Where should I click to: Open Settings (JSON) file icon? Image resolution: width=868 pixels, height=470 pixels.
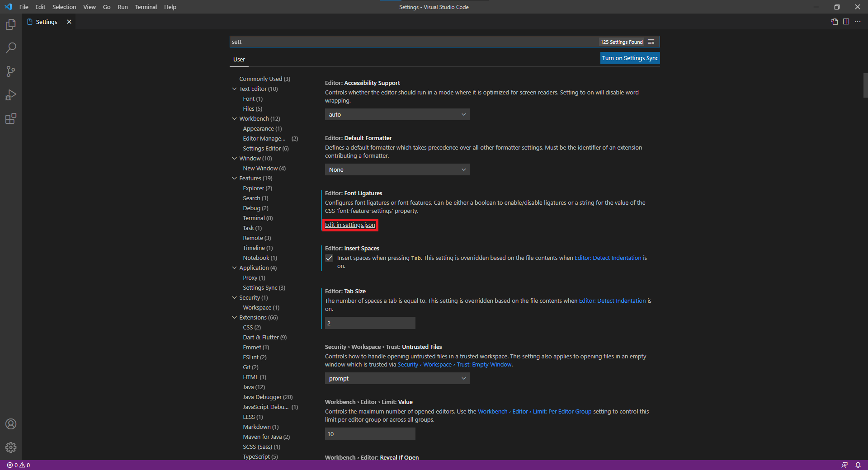click(x=834, y=22)
